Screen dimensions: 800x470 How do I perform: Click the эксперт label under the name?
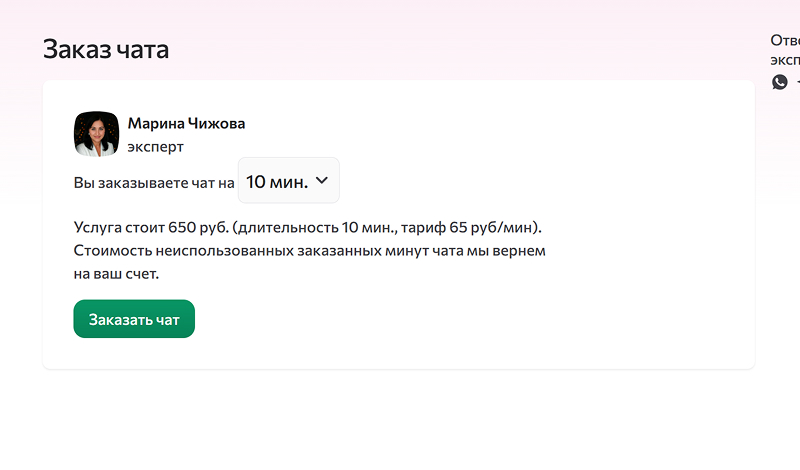[x=155, y=147]
